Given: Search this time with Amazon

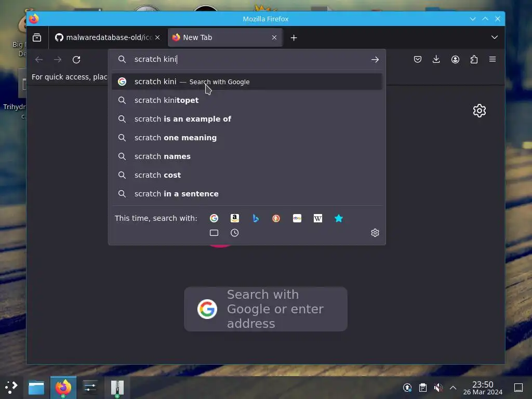Looking at the screenshot, I should (235, 218).
